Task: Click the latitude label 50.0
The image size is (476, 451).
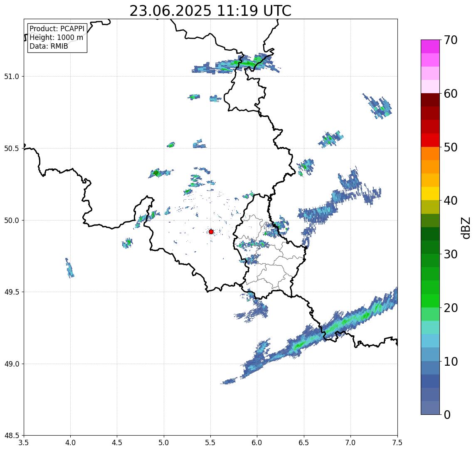Action: [12, 221]
